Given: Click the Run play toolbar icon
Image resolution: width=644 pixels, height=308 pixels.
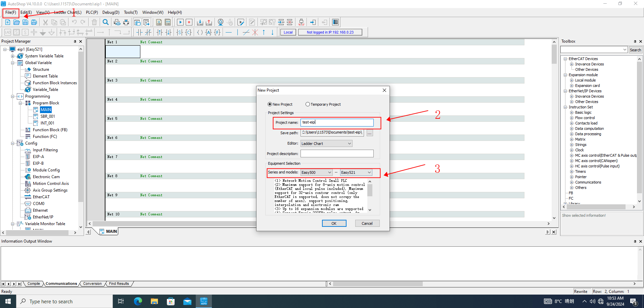Looking at the screenshot, I should [180, 22].
